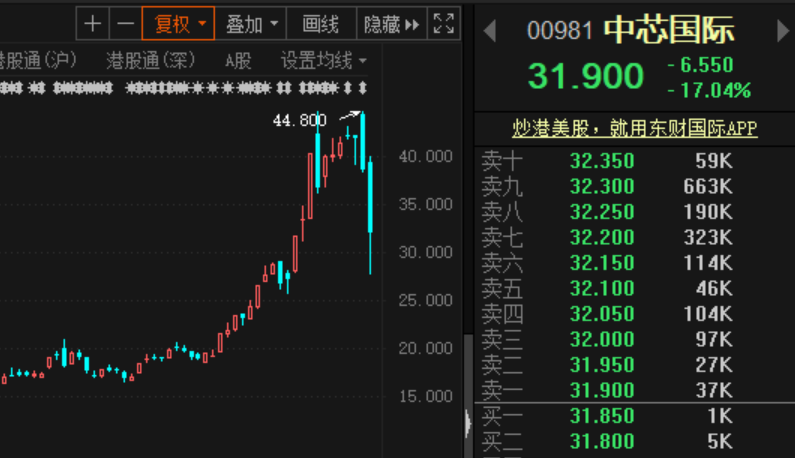This screenshot has height=458, width=795.
Task: Toggle fullscreen chart view
Action: (x=444, y=24)
